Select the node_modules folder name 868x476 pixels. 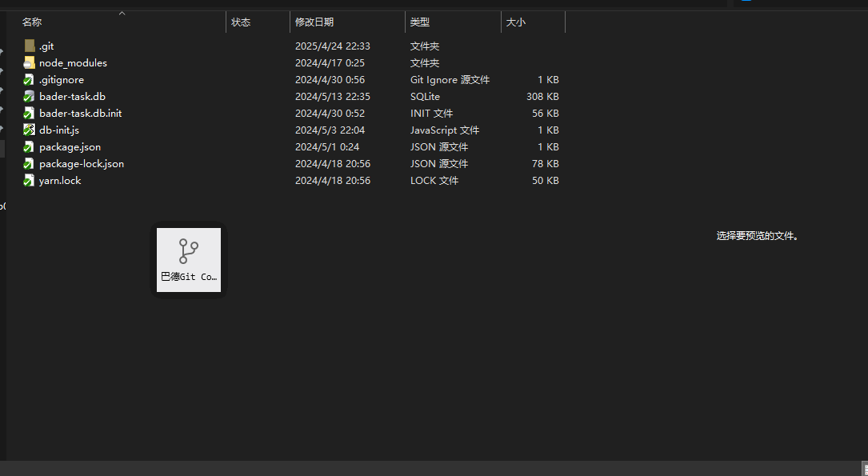pos(73,63)
